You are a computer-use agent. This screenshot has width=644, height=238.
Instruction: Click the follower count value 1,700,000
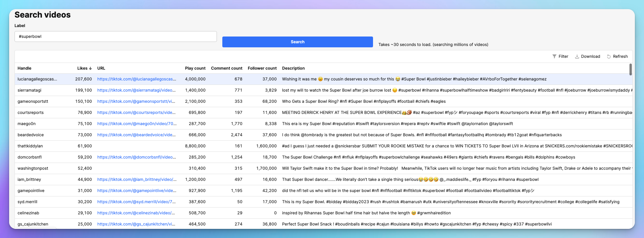point(266,168)
